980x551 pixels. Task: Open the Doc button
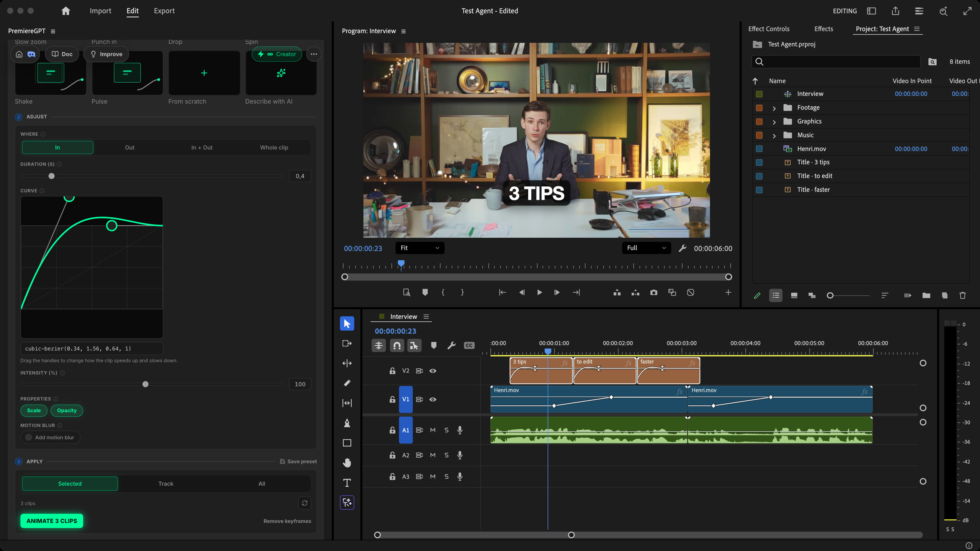click(x=62, y=54)
